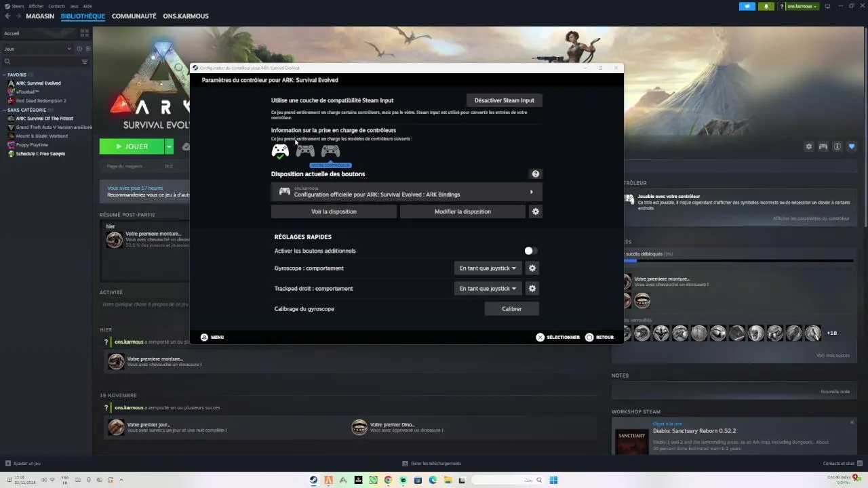Open layout settings gear beside Modifier la disposition
Viewport: 868px width, 488px height.
[x=536, y=211]
